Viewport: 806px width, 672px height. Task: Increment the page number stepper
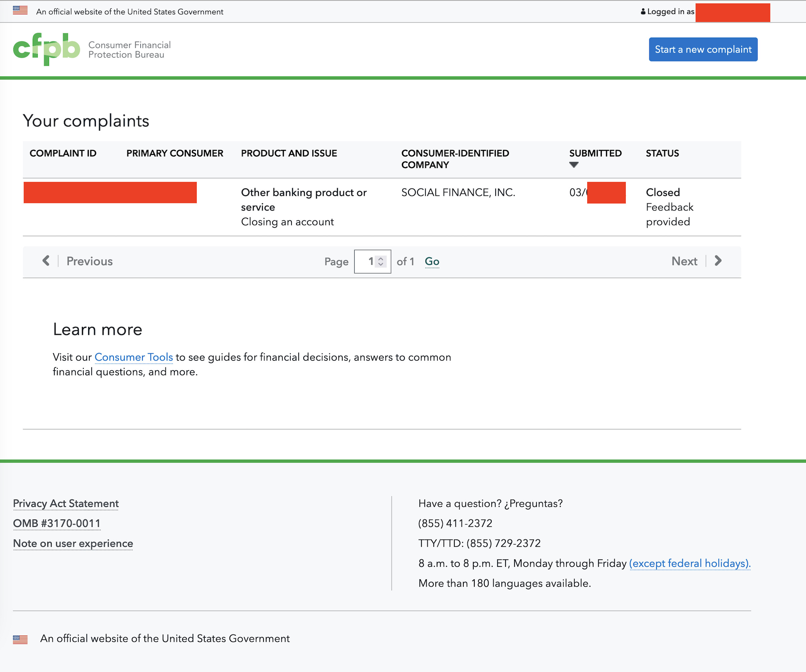(x=381, y=259)
